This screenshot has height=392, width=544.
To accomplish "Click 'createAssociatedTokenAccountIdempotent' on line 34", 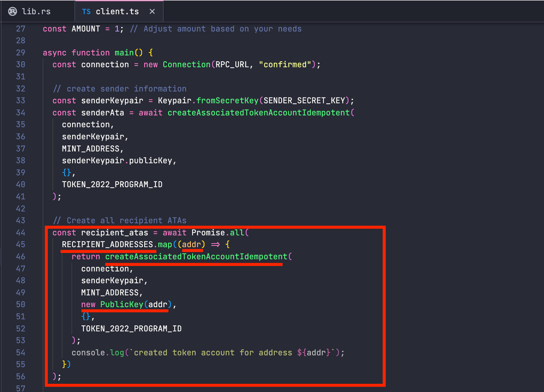I will [258, 112].
